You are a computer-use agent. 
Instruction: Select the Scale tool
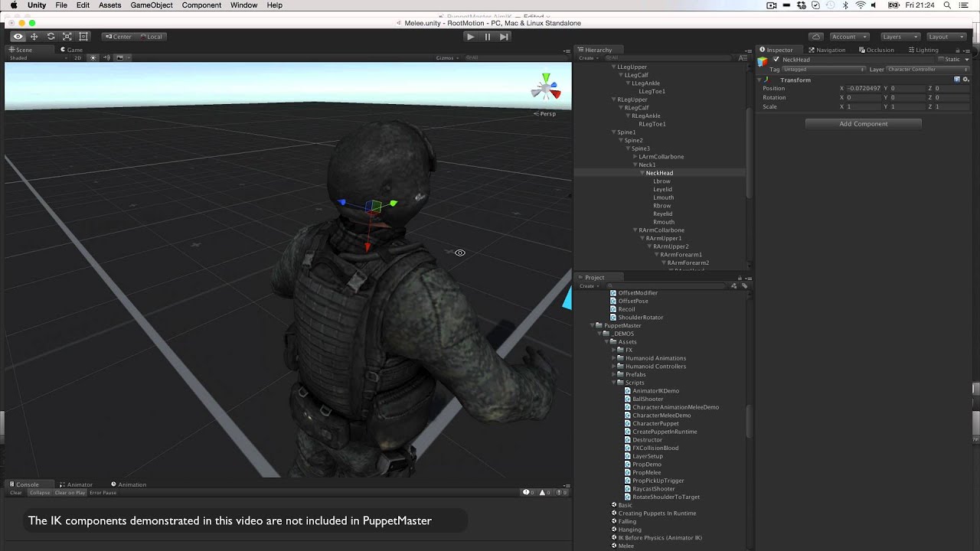(x=67, y=36)
